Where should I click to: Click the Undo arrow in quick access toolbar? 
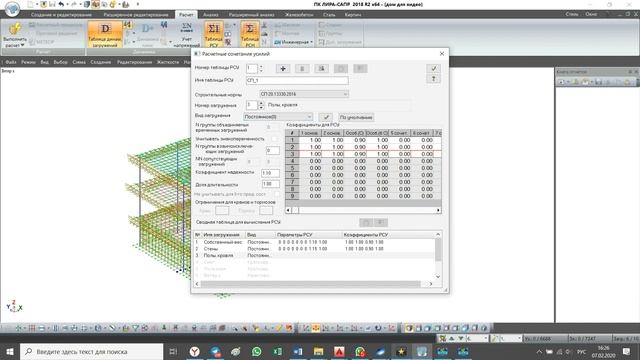[61, 4]
